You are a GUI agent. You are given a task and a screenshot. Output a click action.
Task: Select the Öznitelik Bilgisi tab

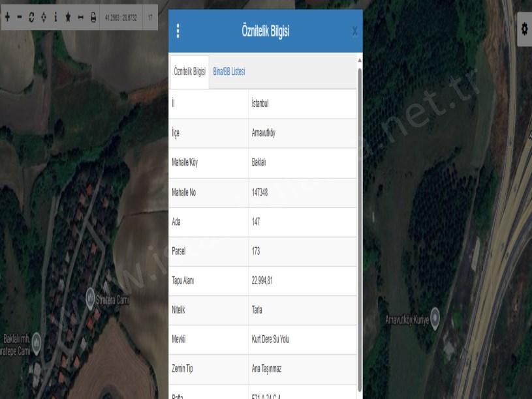[190, 72]
